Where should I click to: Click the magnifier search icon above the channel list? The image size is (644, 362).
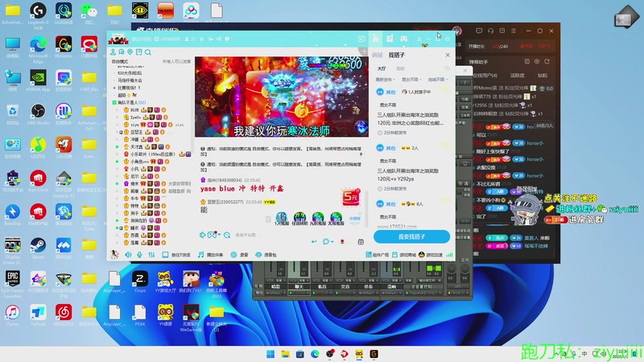pos(148,52)
